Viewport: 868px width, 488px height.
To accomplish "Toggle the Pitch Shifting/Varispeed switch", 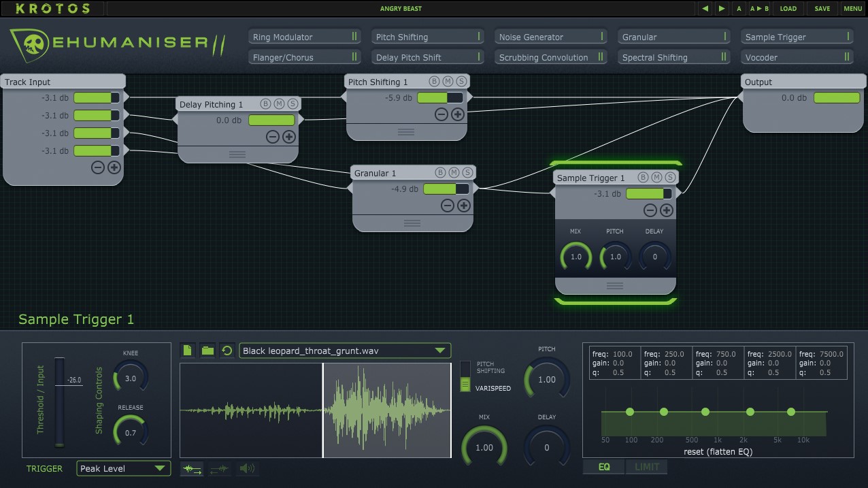I will point(465,376).
